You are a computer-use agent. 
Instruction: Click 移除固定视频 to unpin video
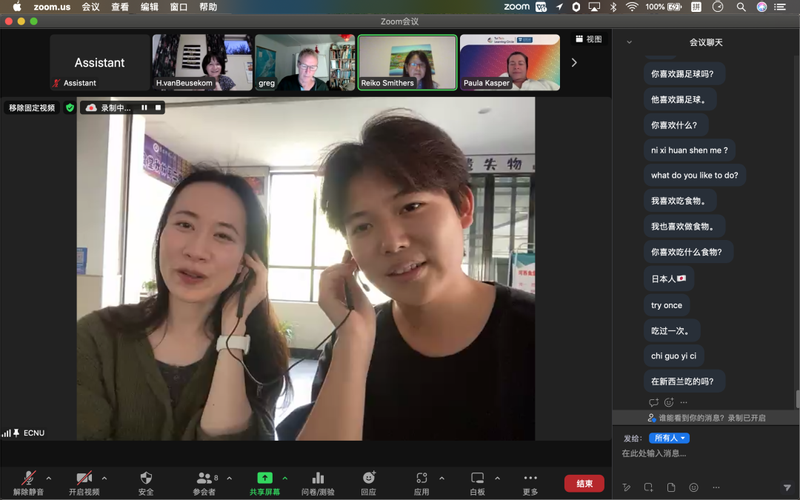pos(32,107)
